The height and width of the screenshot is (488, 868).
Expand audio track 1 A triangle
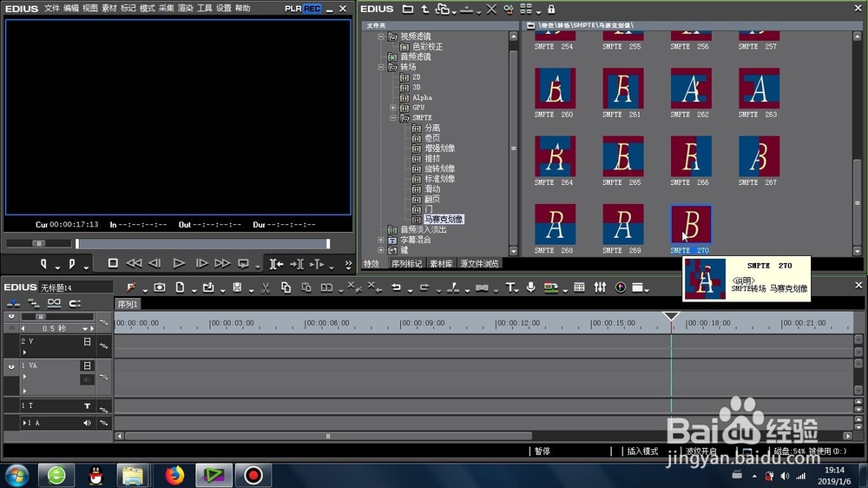23,423
